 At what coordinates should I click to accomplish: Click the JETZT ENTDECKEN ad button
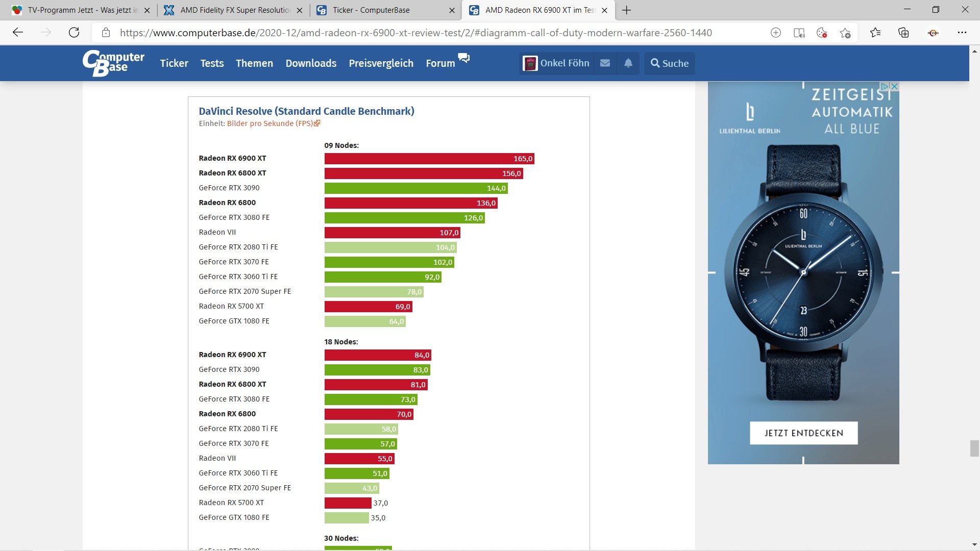[803, 433]
